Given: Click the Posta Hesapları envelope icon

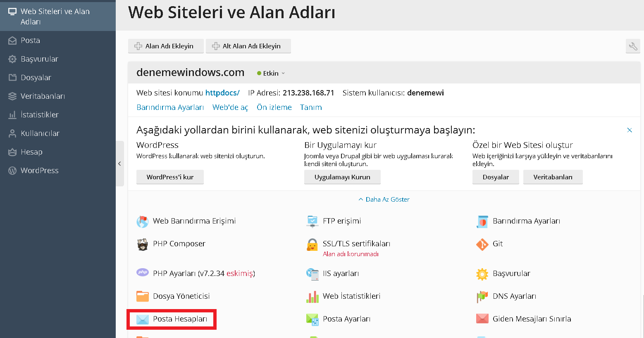Looking at the screenshot, I should pyautogui.click(x=143, y=319).
